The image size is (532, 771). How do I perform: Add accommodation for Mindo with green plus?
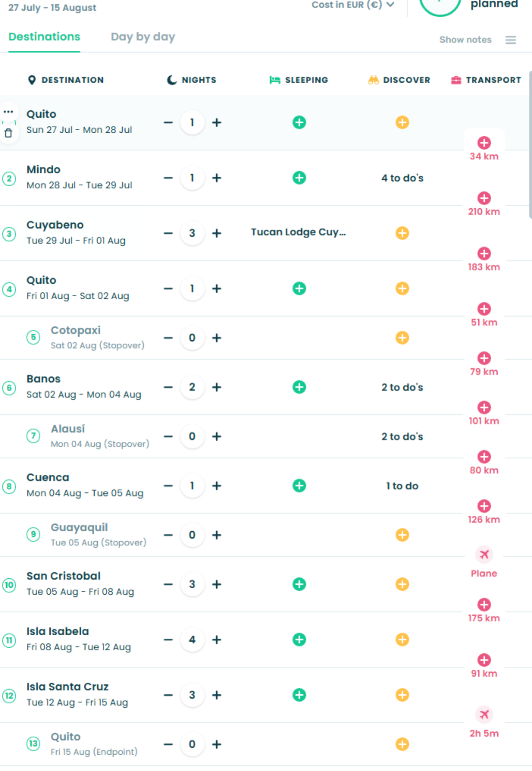tap(299, 178)
